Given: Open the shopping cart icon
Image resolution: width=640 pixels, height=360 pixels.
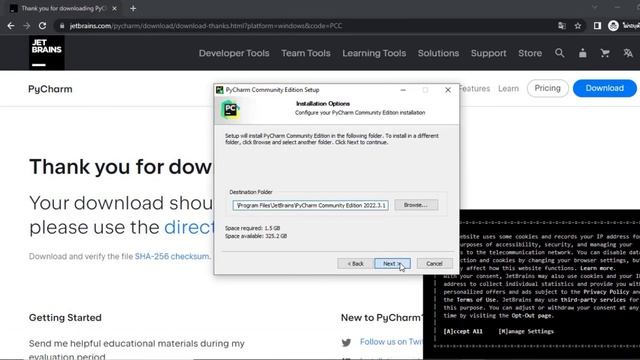Looking at the screenshot, I should coord(605,53).
